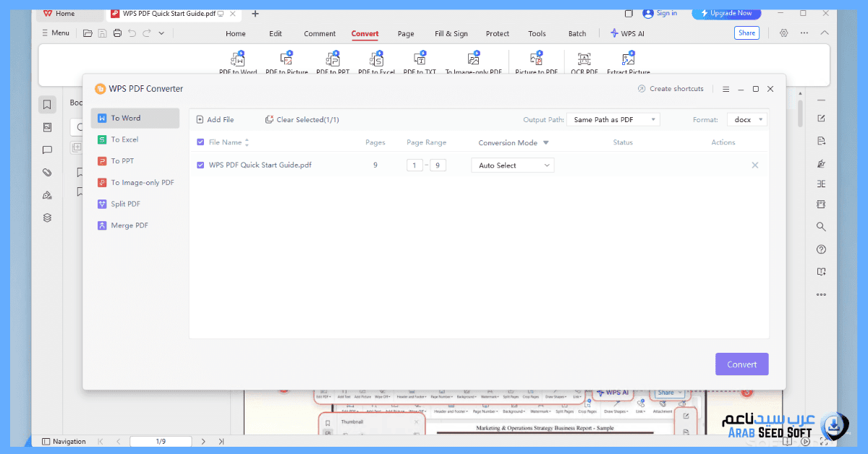Click the Convert button
The image size is (868, 454).
(x=741, y=364)
